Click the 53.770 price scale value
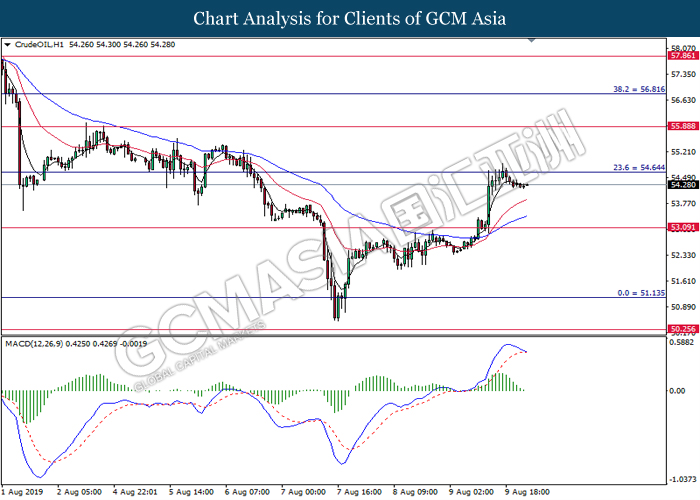 point(683,203)
